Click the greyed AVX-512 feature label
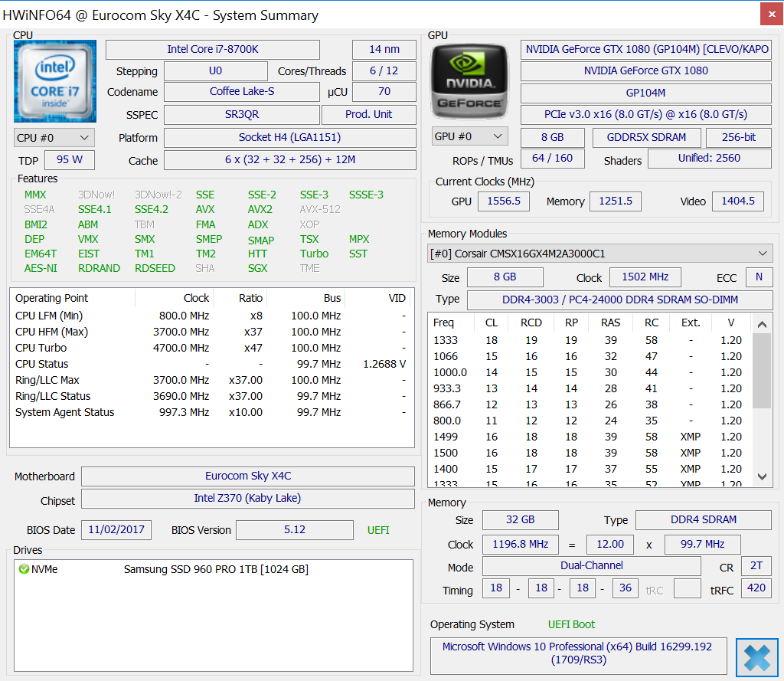This screenshot has width=784, height=681. (320, 209)
